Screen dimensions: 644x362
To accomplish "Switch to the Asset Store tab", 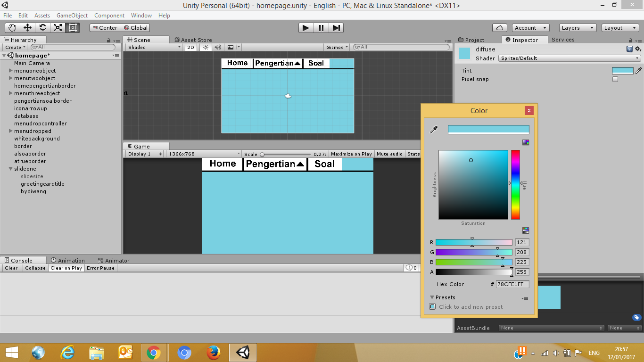I will click(193, 40).
